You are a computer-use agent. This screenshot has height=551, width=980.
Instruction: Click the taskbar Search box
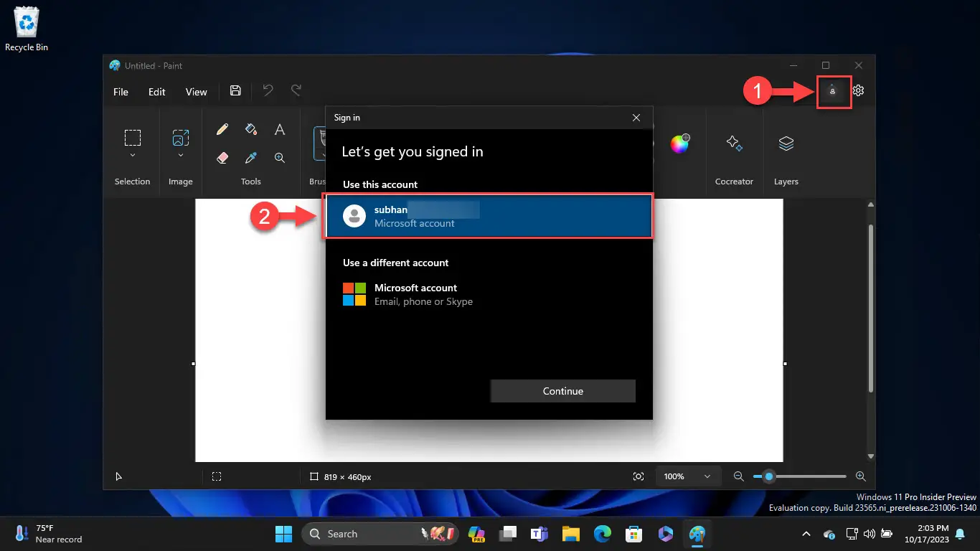point(382,534)
